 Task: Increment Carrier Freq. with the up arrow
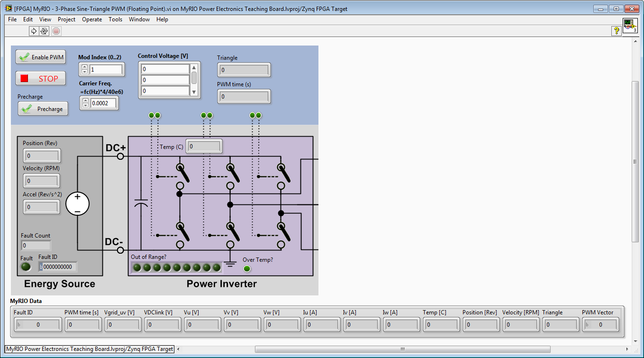coord(85,101)
